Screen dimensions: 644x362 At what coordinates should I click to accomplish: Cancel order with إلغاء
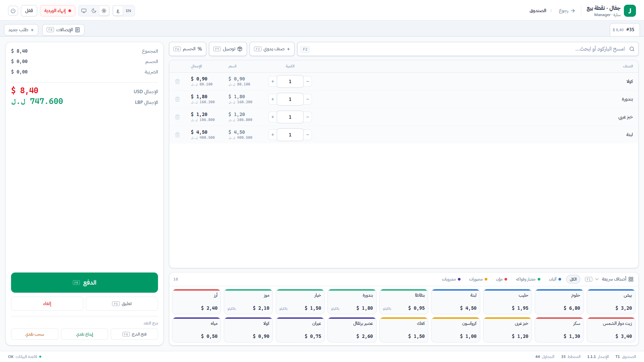pyautogui.click(x=47, y=304)
